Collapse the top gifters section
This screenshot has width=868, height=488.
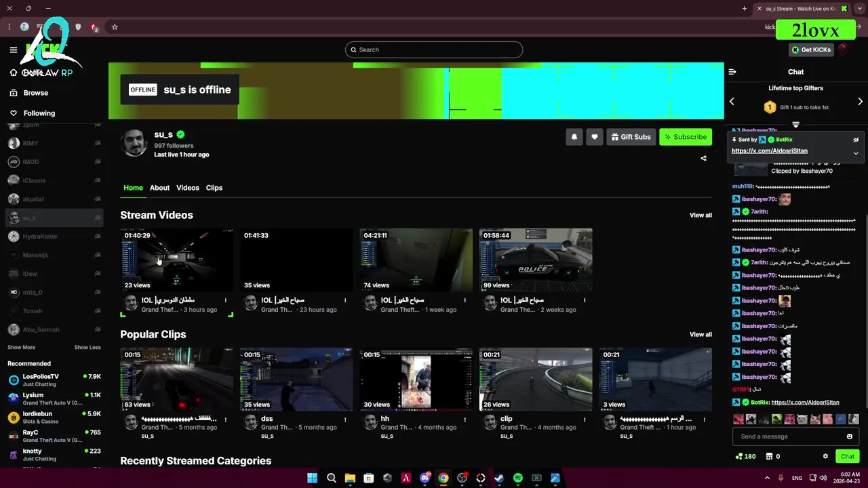pyautogui.click(x=796, y=125)
